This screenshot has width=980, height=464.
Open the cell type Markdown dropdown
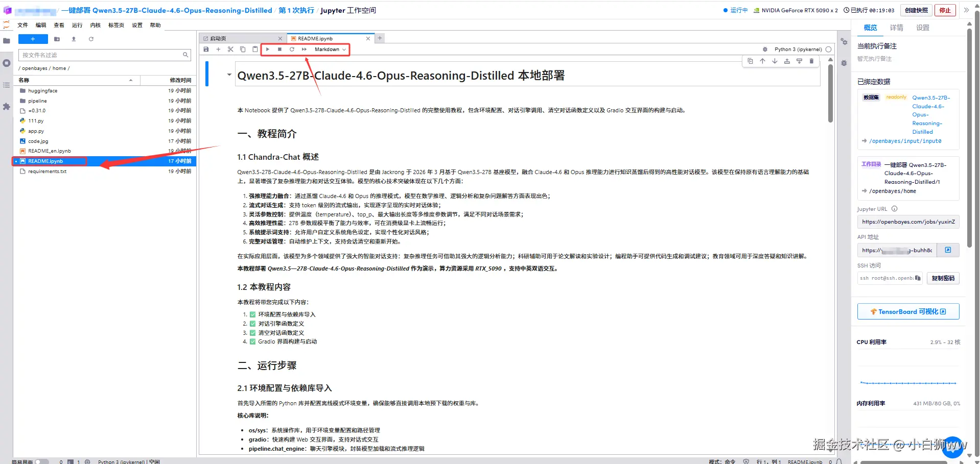point(330,50)
